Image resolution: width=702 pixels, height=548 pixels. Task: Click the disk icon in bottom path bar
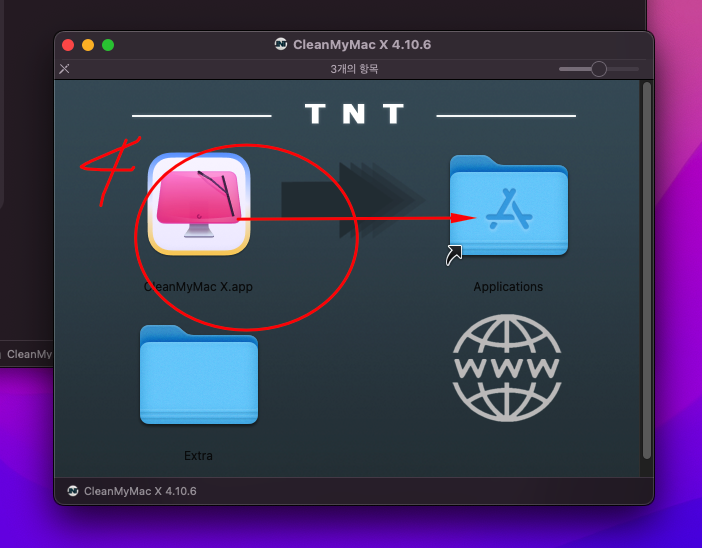point(73,491)
